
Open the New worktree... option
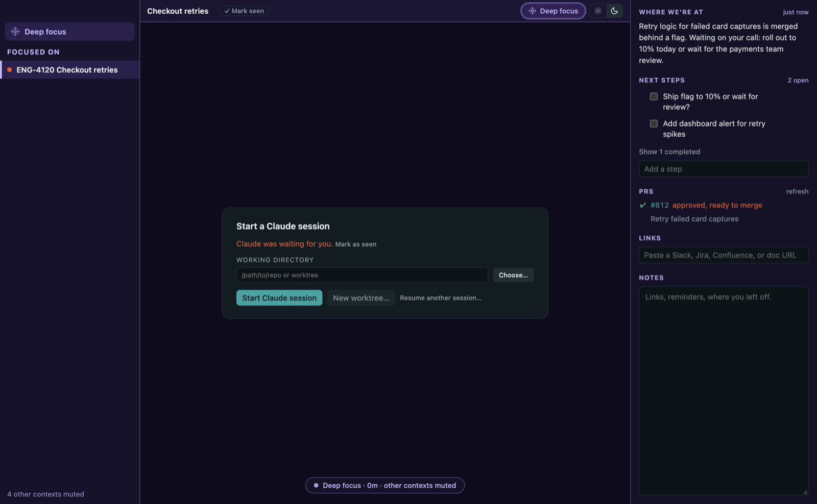click(x=361, y=298)
